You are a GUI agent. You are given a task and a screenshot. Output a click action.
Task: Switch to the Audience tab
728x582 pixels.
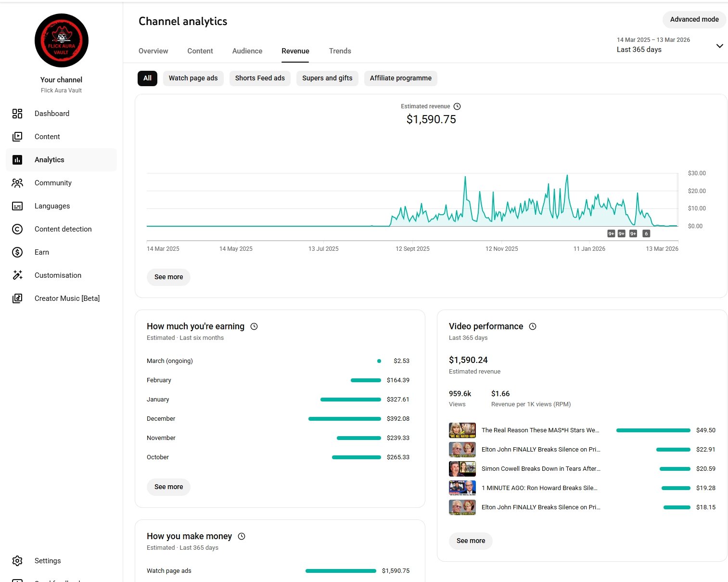coord(247,51)
